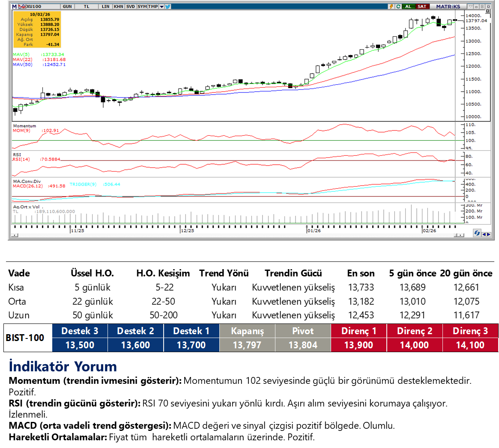Click the symbol icon beside XU100

coord(22,6)
